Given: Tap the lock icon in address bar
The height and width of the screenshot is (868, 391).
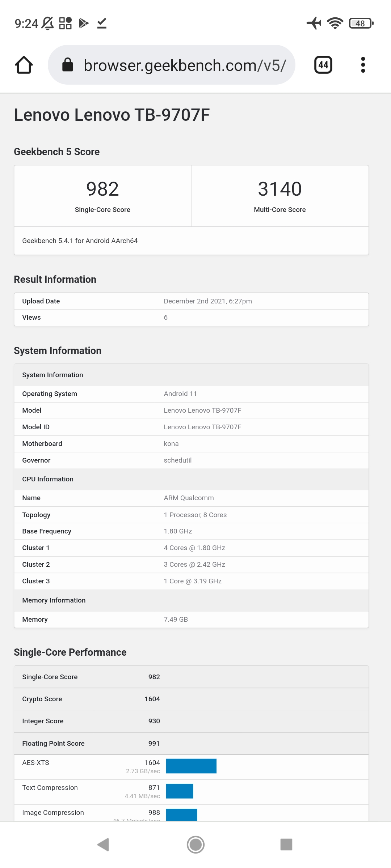Looking at the screenshot, I should pyautogui.click(x=68, y=65).
